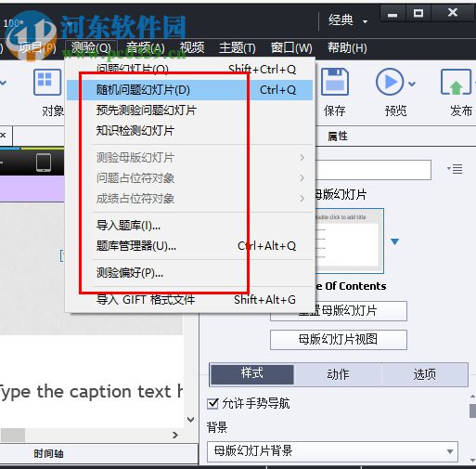This screenshot has height=469, width=476.
Task: Open the 母版幻灯片背景 dropdown
Action: [332, 451]
